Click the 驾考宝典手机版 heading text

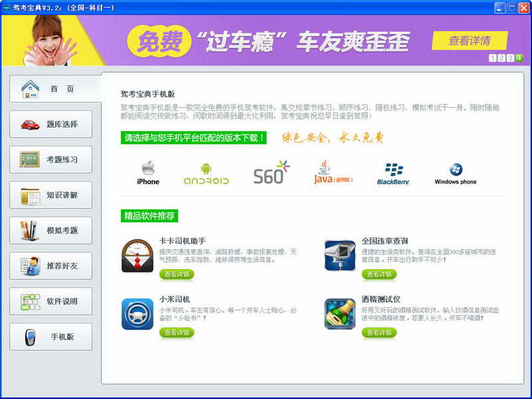coord(148,94)
